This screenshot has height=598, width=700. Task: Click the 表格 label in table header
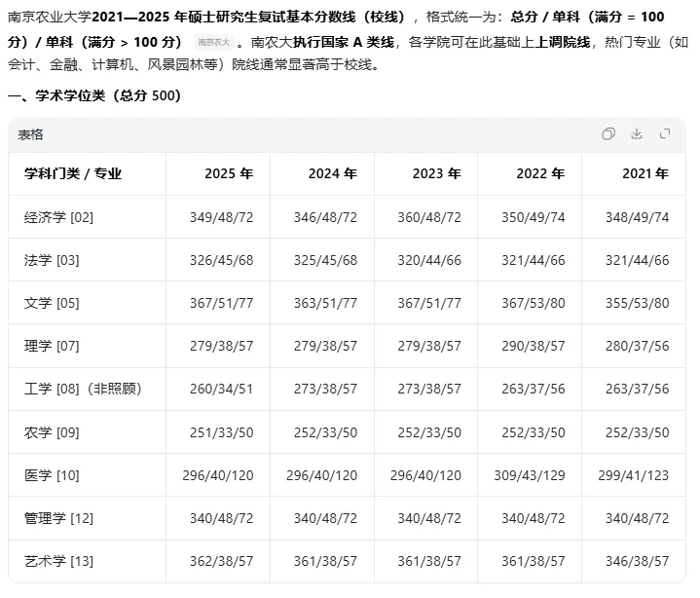[x=30, y=134]
